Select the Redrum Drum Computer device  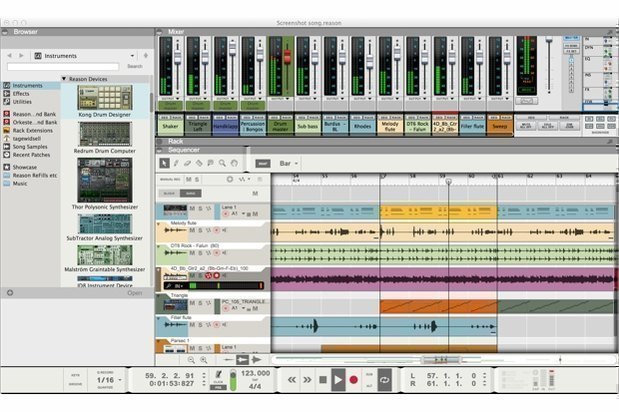[x=105, y=138]
